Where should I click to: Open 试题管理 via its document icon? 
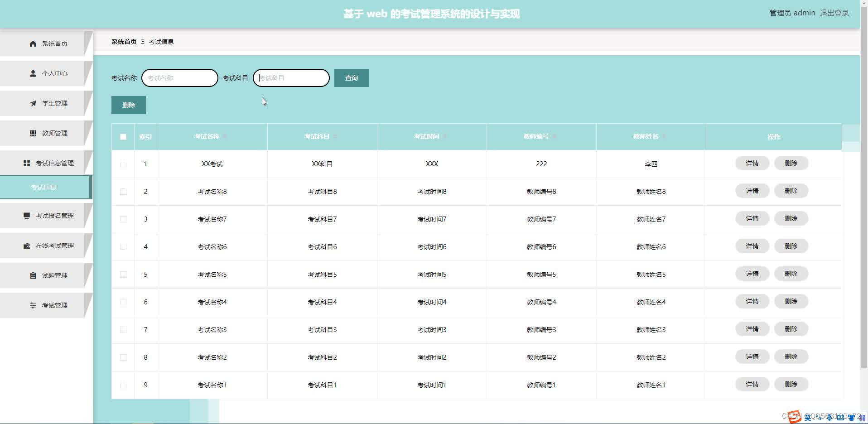pyautogui.click(x=33, y=275)
